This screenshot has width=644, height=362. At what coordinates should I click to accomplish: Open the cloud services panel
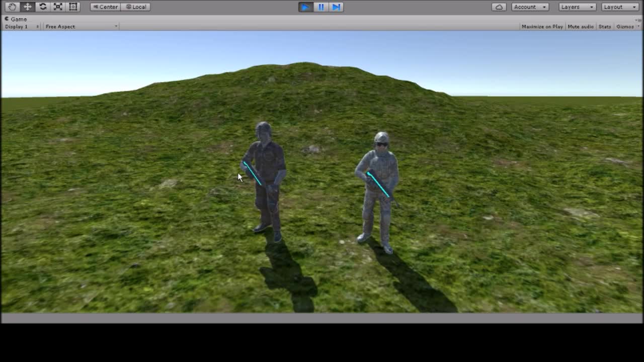pos(499,7)
